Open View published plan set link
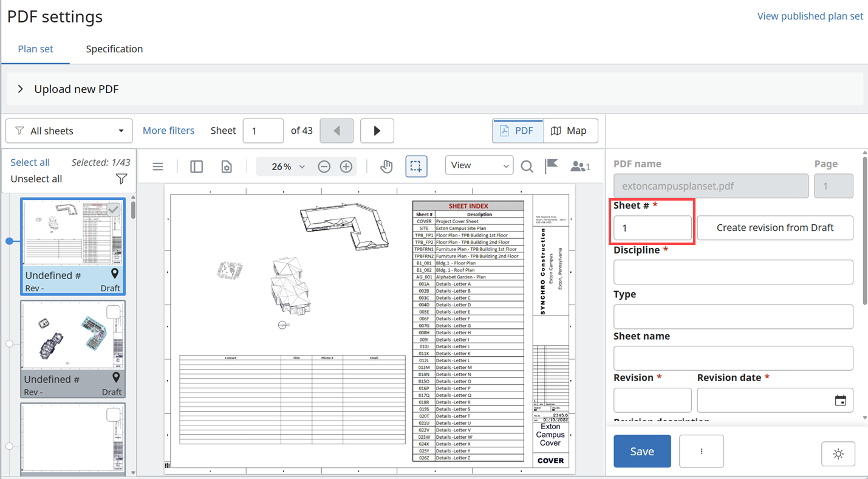 [x=810, y=16]
